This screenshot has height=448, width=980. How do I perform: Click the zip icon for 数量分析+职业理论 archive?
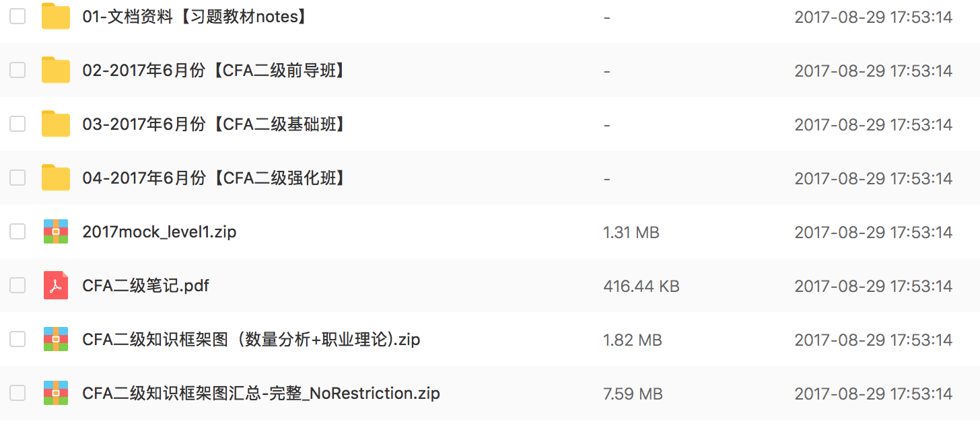[x=56, y=340]
